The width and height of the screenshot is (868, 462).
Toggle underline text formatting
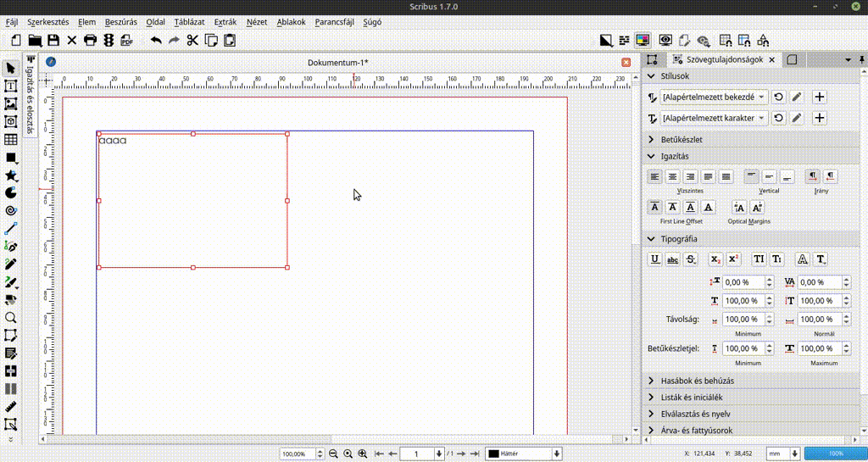(x=655, y=259)
